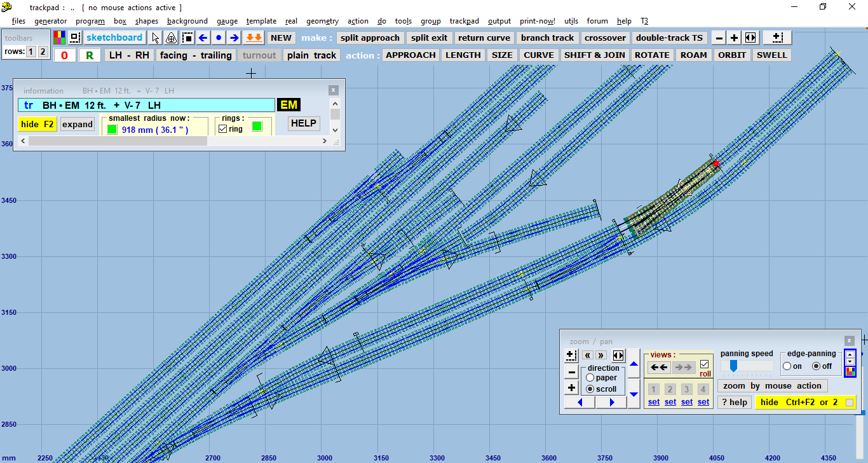This screenshot has height=463, width=868.
Task: Click the colour palette icon in zoom/pan panel
Action: 850,370
